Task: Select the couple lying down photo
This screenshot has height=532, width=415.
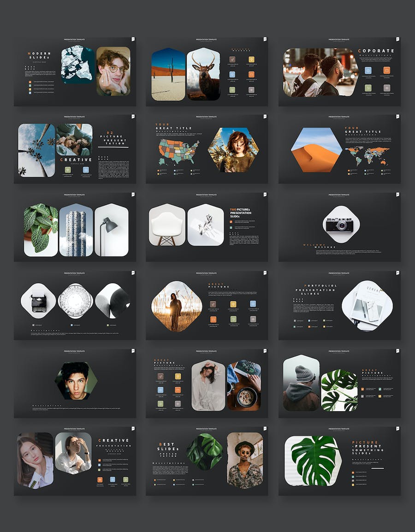Action: click(x=74, y=139)
